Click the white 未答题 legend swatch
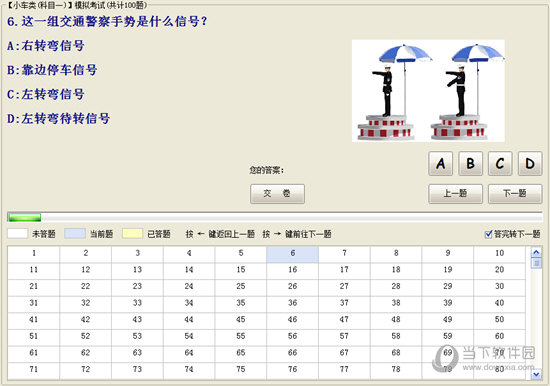The image size is (550, 386). pyautogui.click(x=18, y=234)
